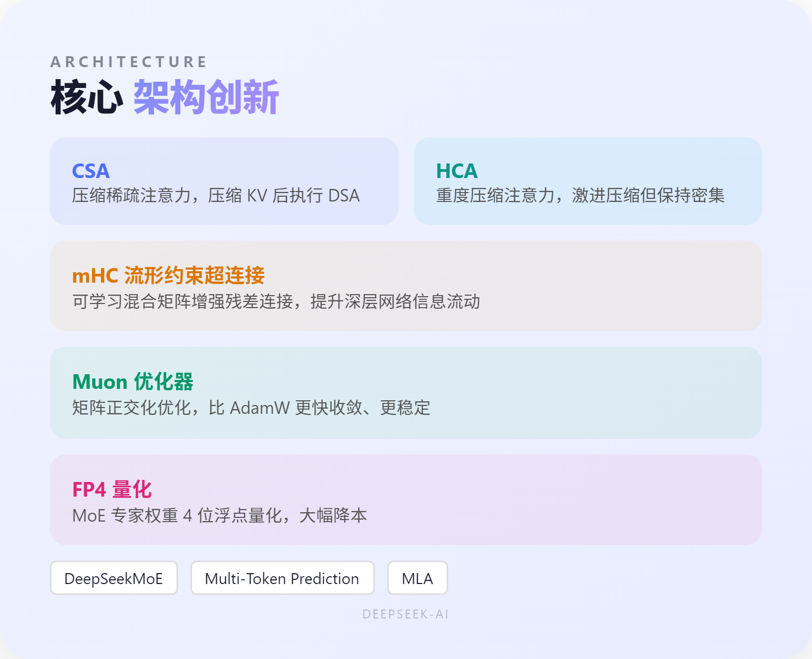The image size is (812, 659).
Task: Click text 可学习混合矩阵增强残差连接
Action: click(x=183, y=301)
